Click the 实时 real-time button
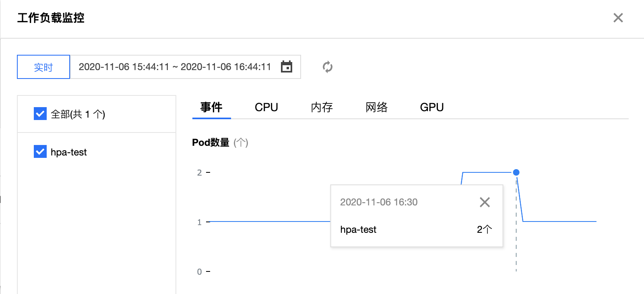This screenshot has width=644, height=294. click(x=43, y=67)
